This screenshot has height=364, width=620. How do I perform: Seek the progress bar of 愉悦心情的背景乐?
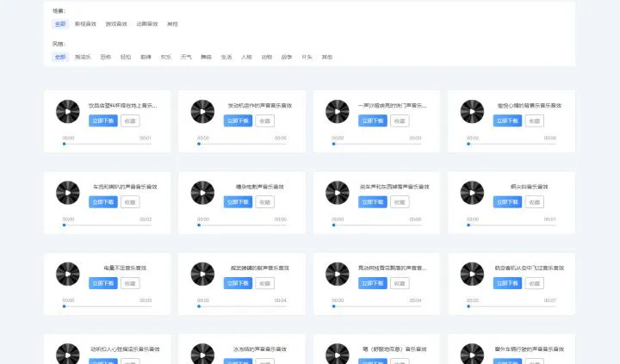point(512,144)
